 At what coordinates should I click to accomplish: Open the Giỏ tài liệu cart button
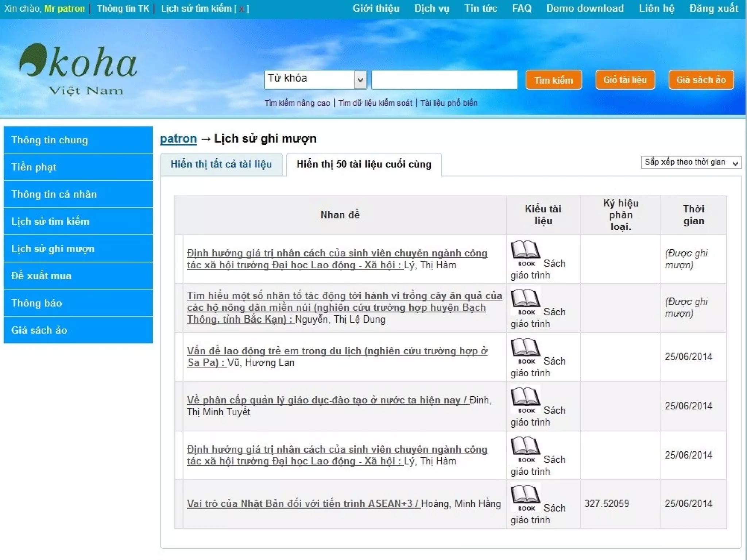(625, 80)
